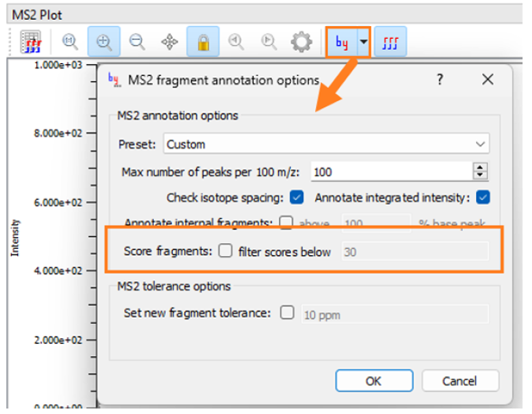
Task: Open the Preset dropdown showing Custom
Action: click(326, 143)
